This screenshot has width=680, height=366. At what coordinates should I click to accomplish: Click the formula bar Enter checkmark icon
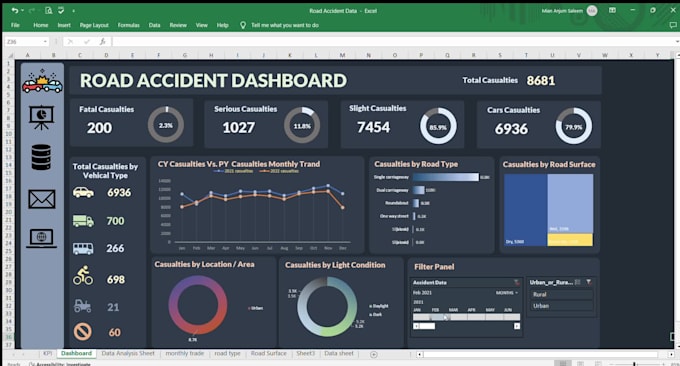pyautogui.click(x=87, y=42)
